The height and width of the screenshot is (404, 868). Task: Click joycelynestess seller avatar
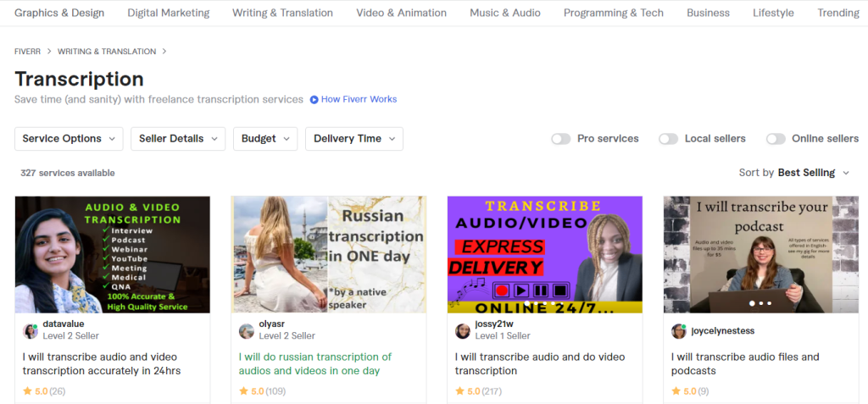(x=679, y=331)
